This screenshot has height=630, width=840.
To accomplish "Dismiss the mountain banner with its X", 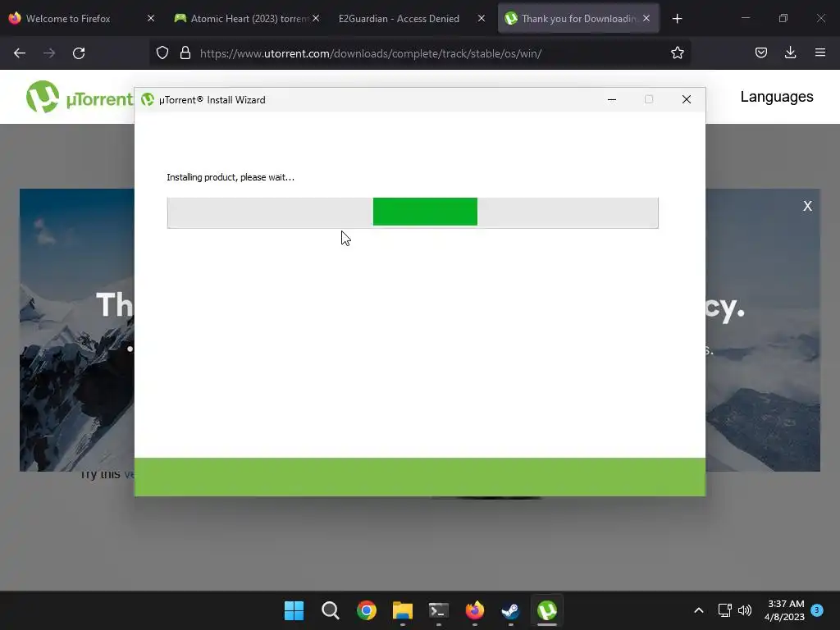I will point(807,206).
